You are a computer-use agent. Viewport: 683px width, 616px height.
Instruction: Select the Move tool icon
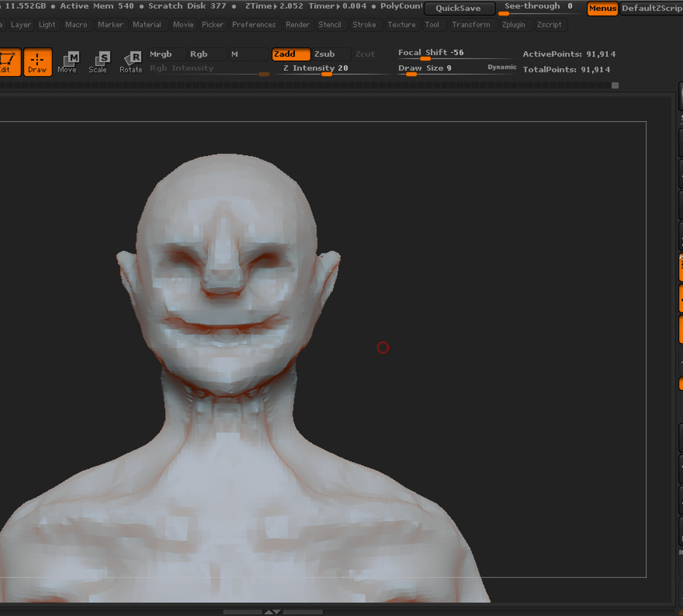click(x=67, y=62)
